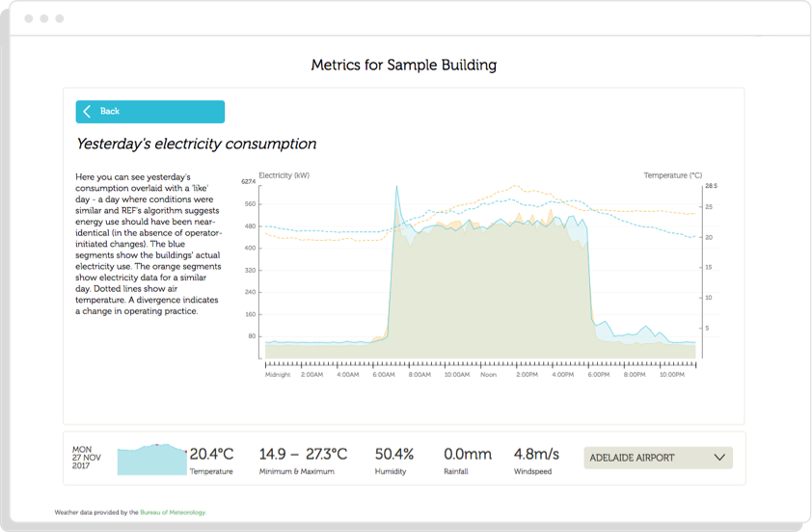
Task: Click the 20.4°C Temperature reading
Action: pyautogui.click(x=211, y=454)
